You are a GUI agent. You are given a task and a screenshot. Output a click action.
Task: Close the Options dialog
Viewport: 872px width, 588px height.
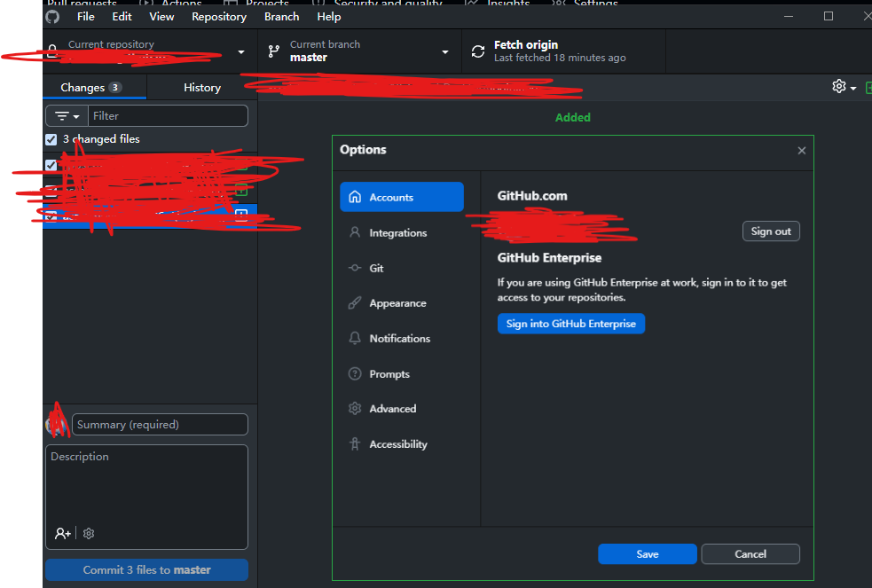pyautogui.click(x=801, y=151)
